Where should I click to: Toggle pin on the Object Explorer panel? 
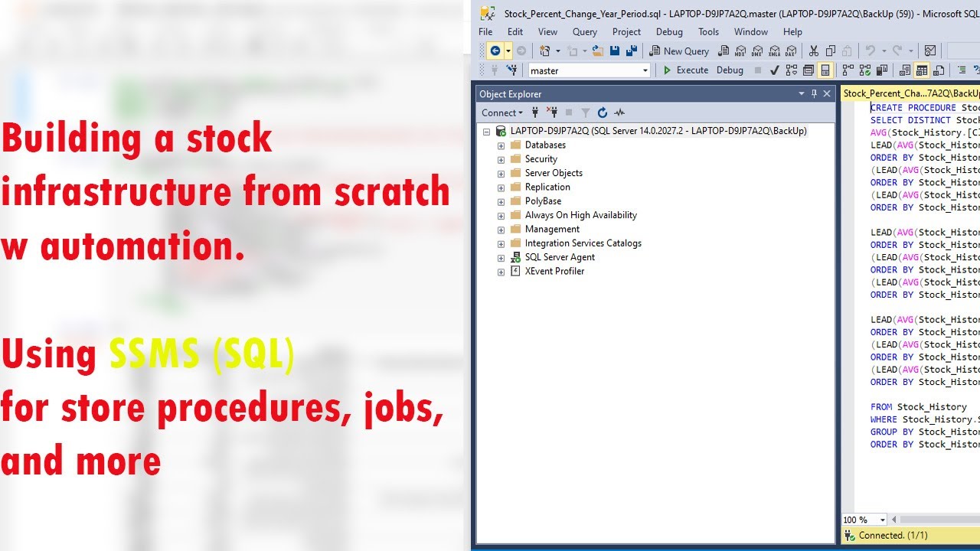pos(814,94)
